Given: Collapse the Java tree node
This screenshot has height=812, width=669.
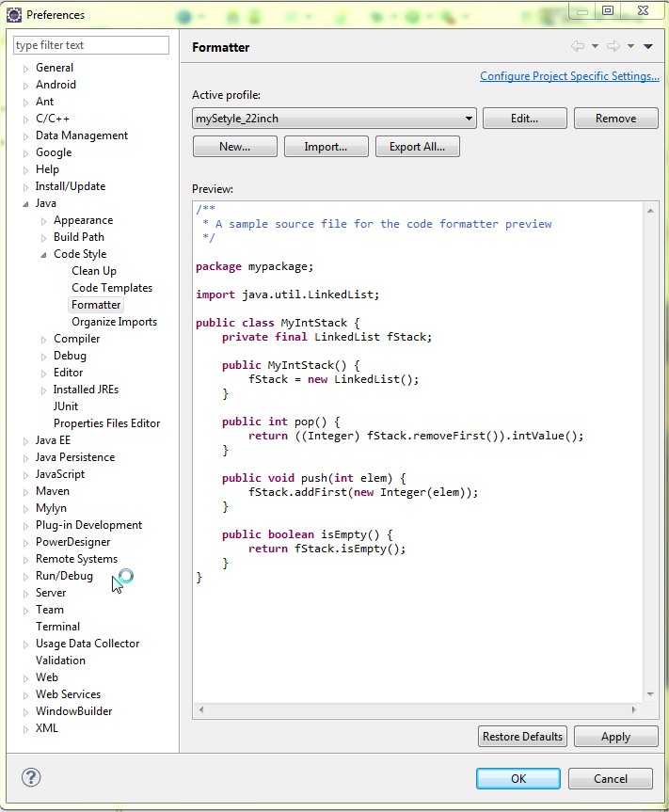Looking at the screenshot, I should pos(26,204).
